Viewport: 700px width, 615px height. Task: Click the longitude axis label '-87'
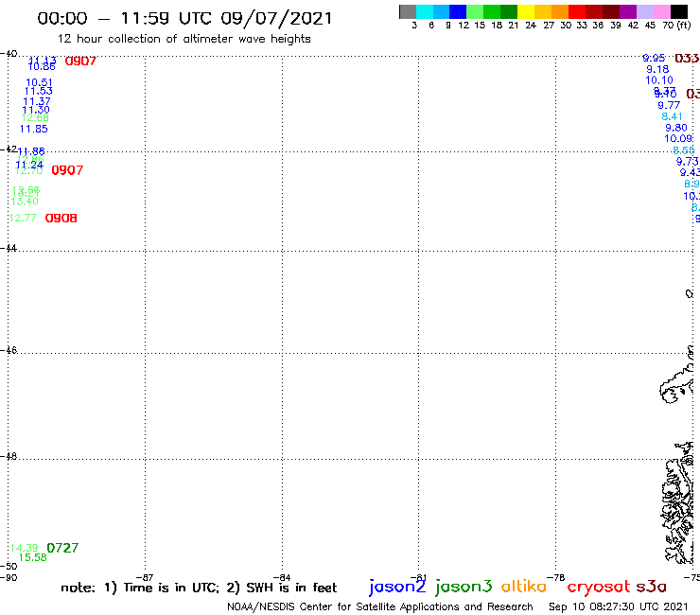(x=145, y=577)
